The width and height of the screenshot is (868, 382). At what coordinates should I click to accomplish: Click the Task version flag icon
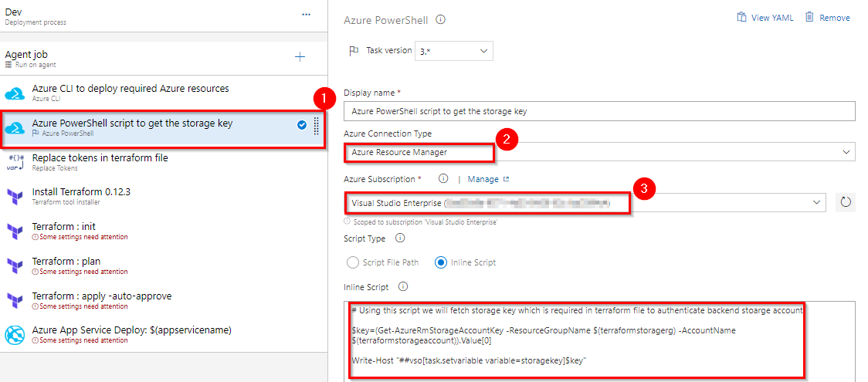(x=354, y=51)
